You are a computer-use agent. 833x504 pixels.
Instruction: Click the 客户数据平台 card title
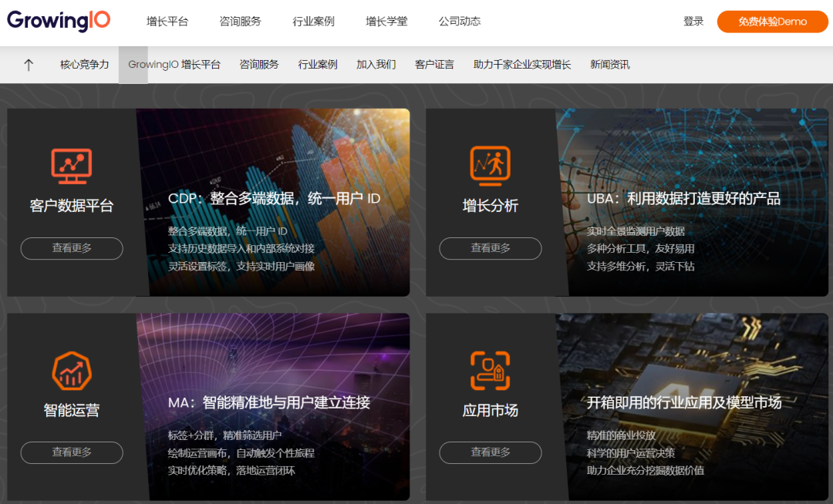(72, 206)
